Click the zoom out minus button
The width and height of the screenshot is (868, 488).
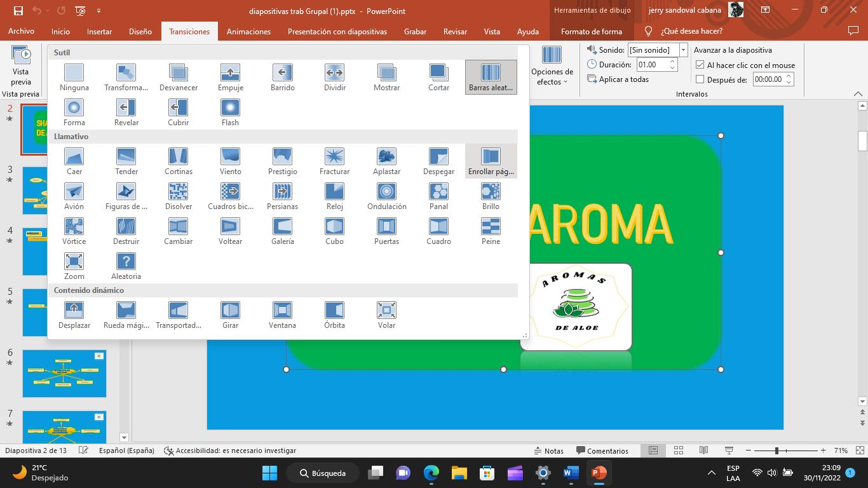(749, 451)
